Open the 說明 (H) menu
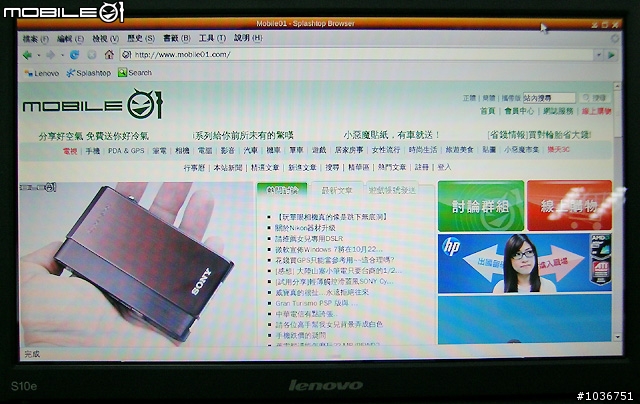The image size is (640, 404). (x=248, y=38)
